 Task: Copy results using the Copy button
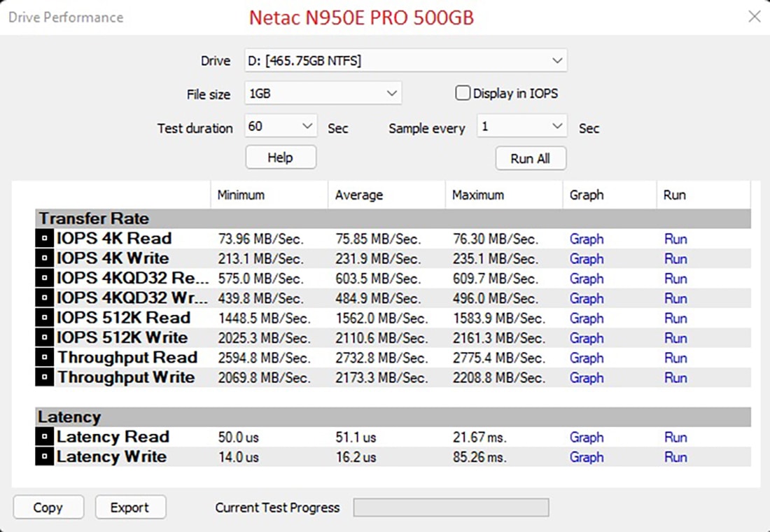pos(48,507)
